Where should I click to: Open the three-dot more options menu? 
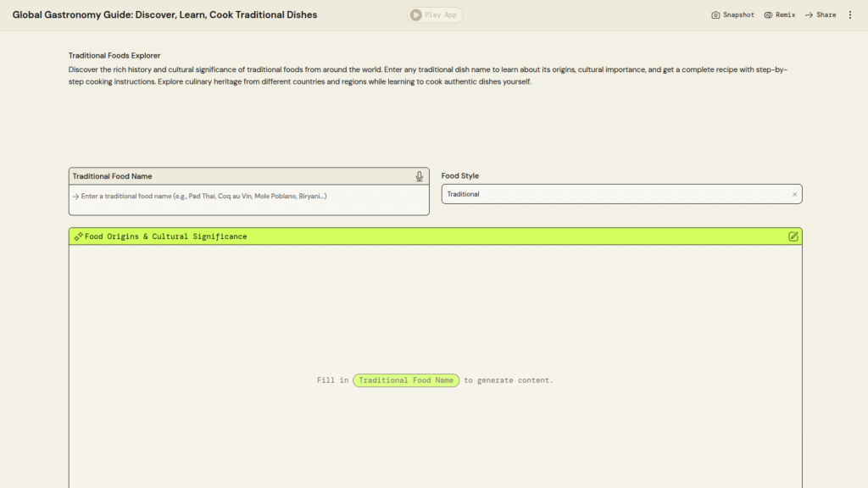850,15
